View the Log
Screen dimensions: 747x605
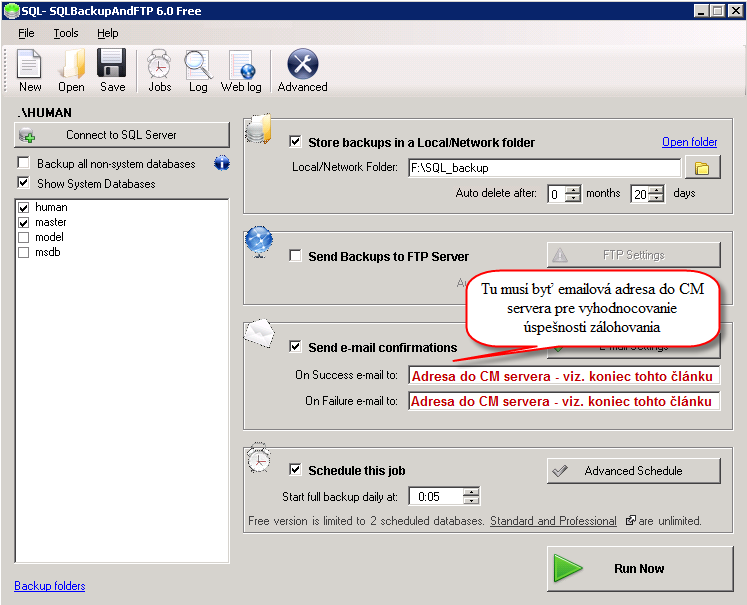[x=198, y=71]
